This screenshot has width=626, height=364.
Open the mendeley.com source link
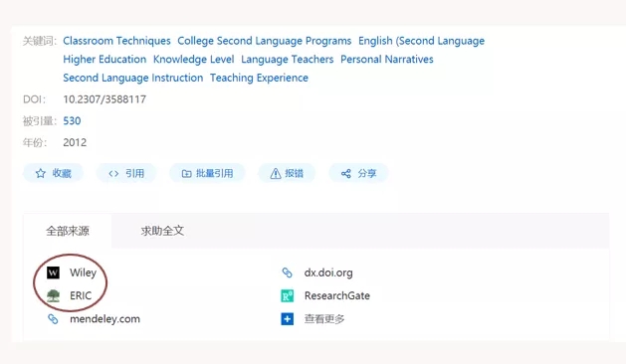click(x=104, y=319)
